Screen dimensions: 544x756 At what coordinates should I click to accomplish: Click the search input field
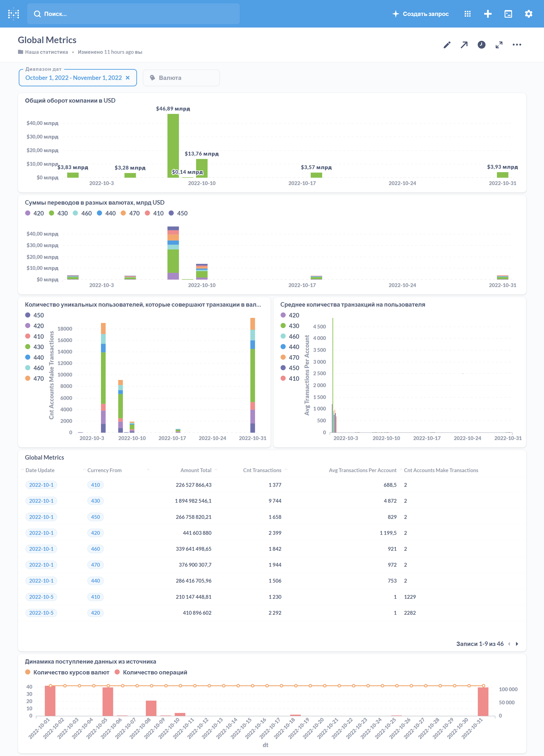[133, 14]
